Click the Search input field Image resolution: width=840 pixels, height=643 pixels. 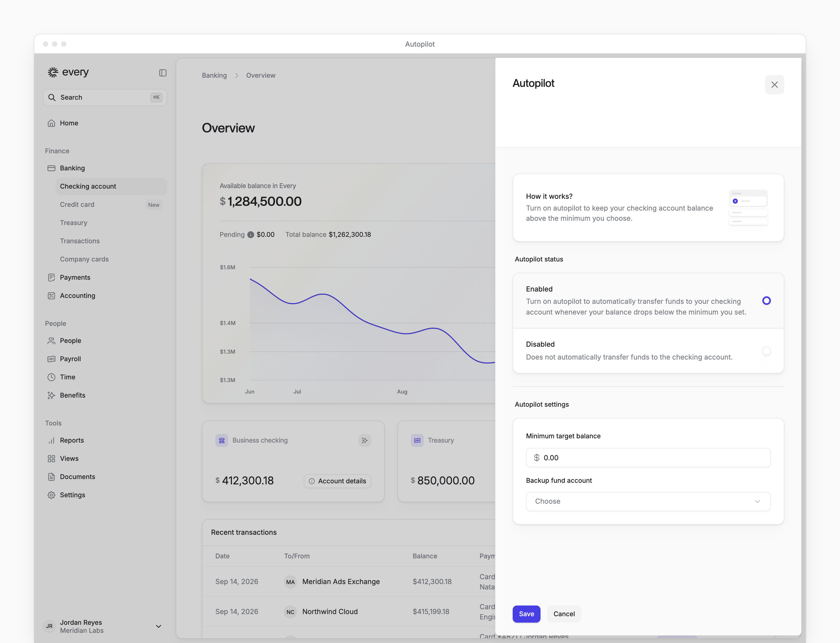(x=105, y=97)
